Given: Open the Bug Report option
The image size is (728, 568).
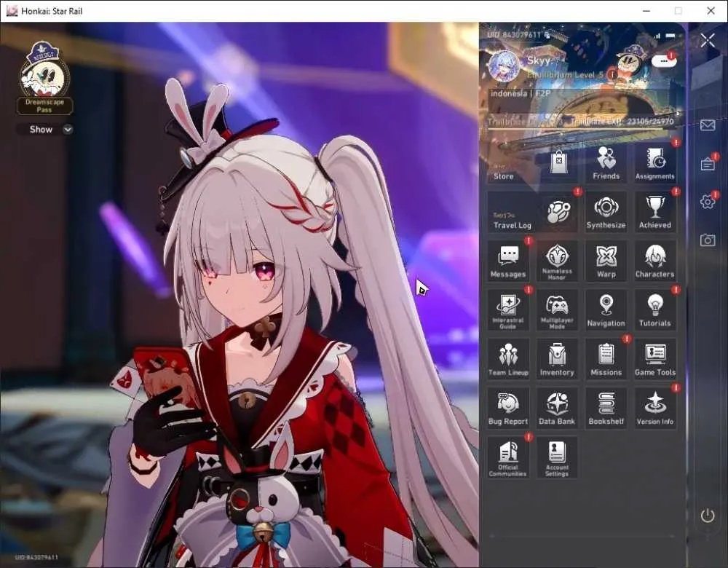Looking at the screenshot, I should (x=508, y=409).
